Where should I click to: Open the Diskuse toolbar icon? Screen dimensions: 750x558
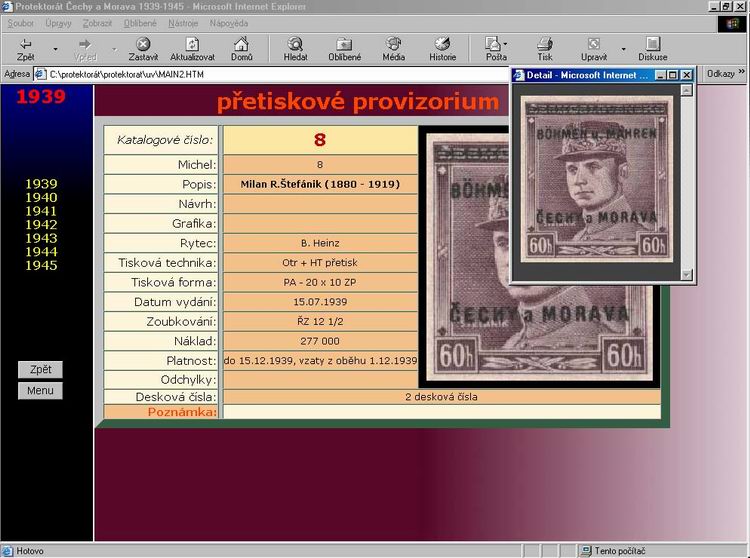click(652, 44)
